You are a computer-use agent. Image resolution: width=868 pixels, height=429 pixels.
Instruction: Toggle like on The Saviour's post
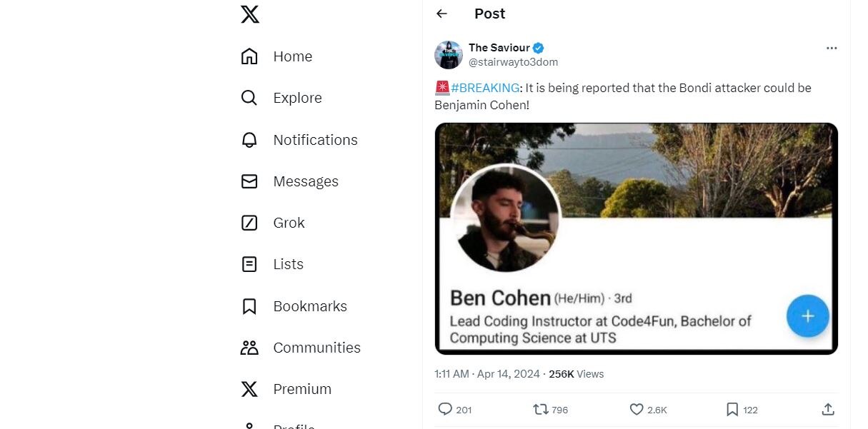click(635, 409)
